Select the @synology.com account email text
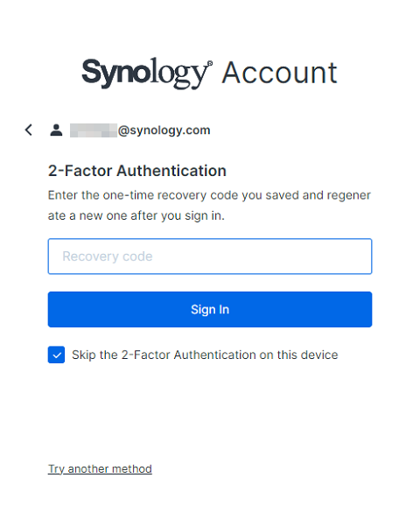 164,130
